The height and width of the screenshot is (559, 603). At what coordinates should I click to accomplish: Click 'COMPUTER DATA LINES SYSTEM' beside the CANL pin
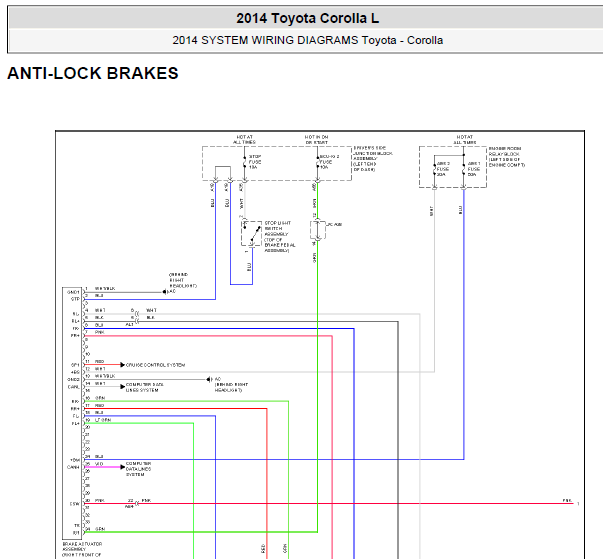(145, 387)
